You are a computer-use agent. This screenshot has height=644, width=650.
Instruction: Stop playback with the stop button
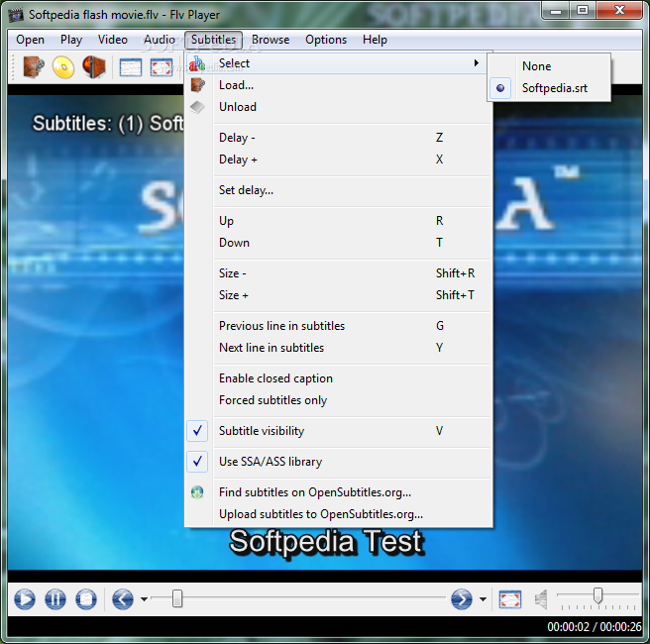[86, 598]
